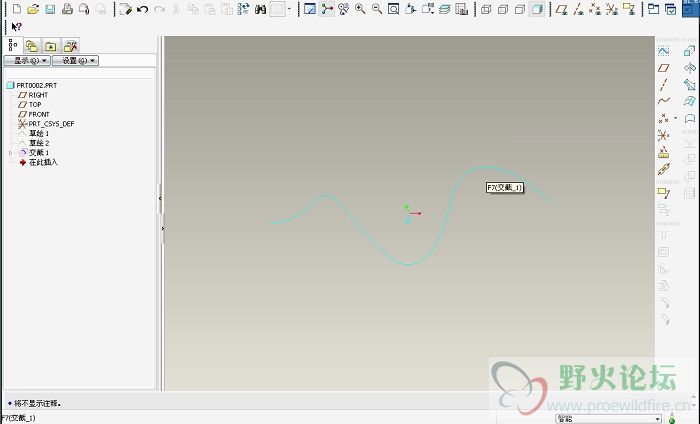
Task: Switch to Shading display mode
Action: coord(537,9)
